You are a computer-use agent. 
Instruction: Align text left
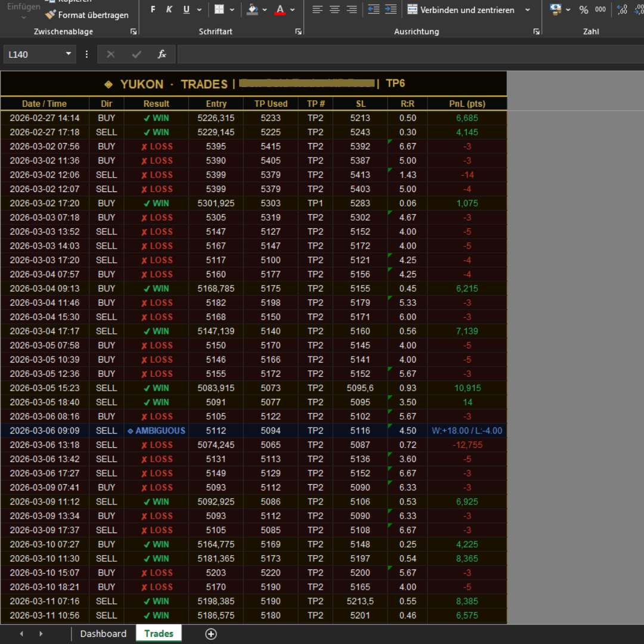click(317, 10)
